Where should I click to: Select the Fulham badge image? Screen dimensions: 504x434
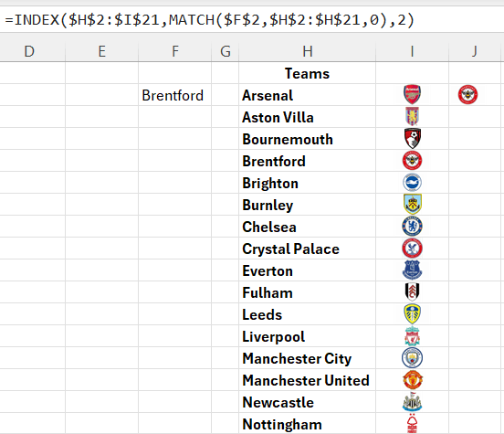pos(412,291)
